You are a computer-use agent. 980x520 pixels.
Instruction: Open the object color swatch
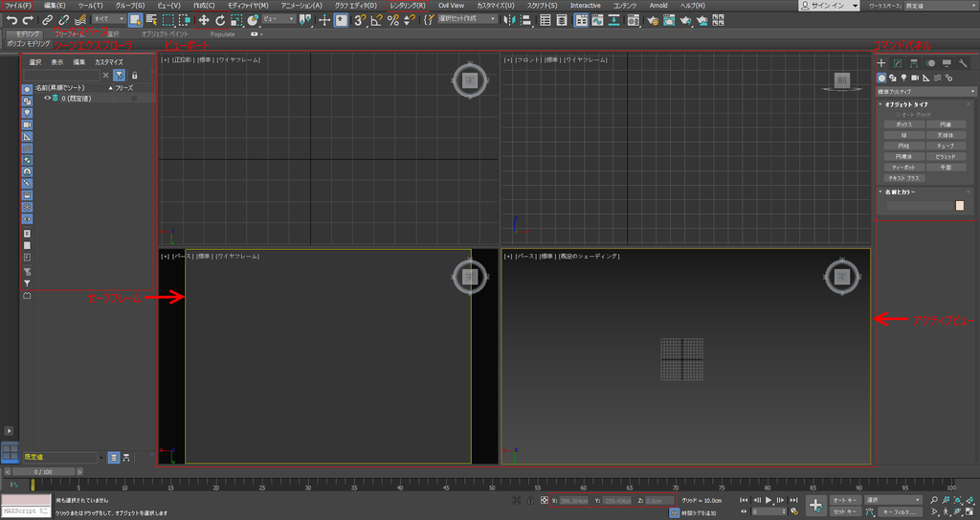960,206
